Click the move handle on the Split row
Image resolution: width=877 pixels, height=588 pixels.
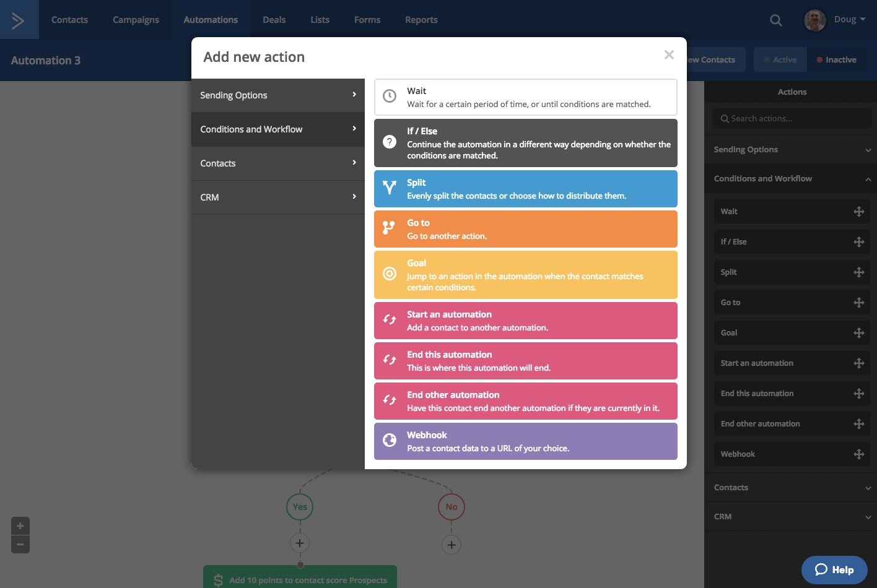[x=858, y=272]
